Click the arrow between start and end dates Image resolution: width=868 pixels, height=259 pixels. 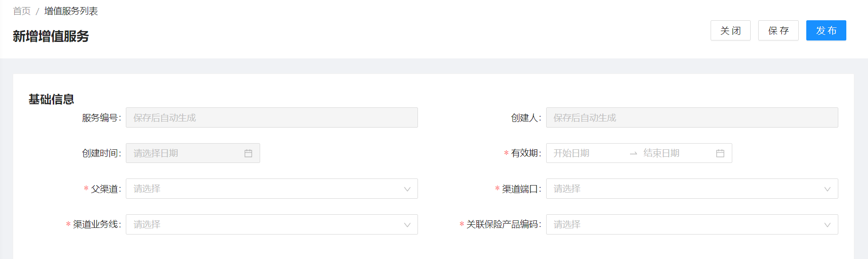633,154
